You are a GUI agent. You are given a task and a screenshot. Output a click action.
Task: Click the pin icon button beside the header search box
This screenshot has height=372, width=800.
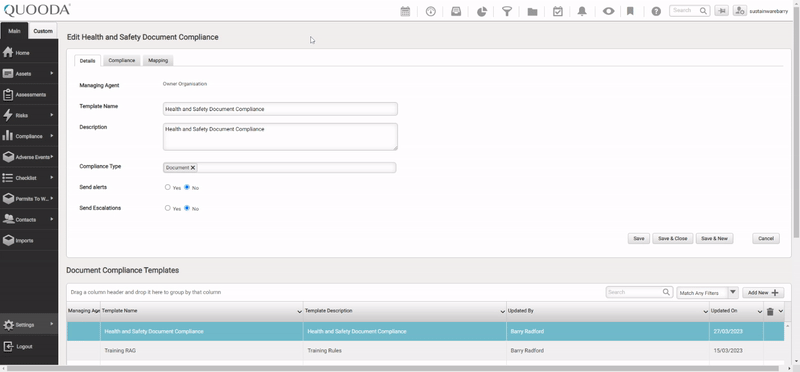721,11
